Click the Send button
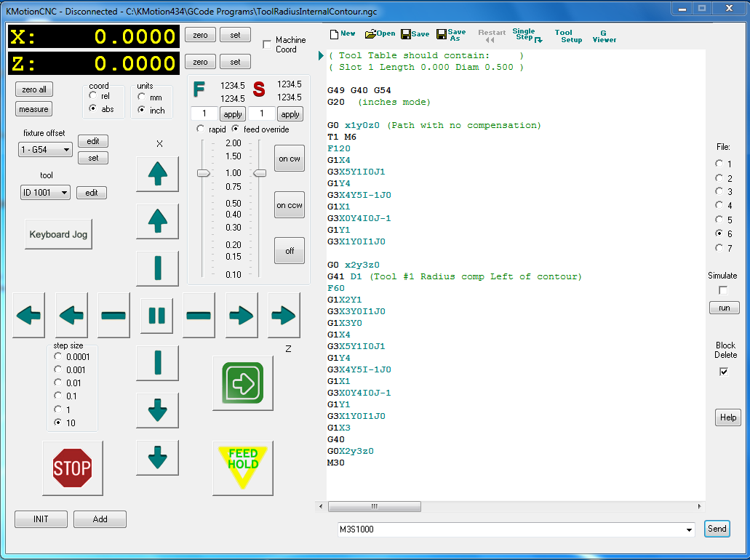This screenshot has height=560, width=750. (717, 529)
